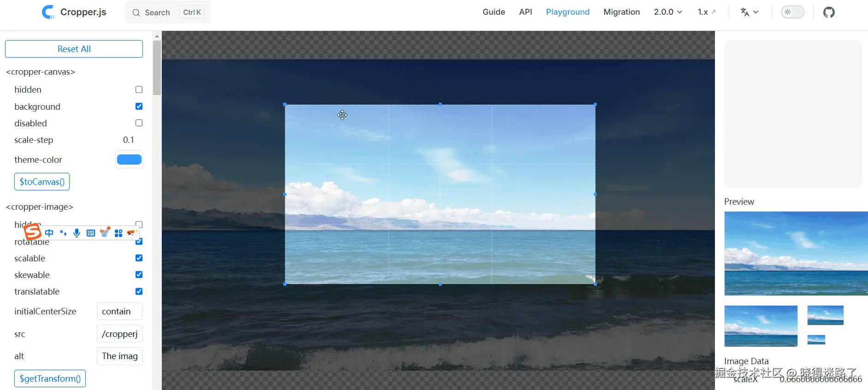Select the Playground nav item
The width and height of the screenshot is (868, 390).
pos(567,12)
